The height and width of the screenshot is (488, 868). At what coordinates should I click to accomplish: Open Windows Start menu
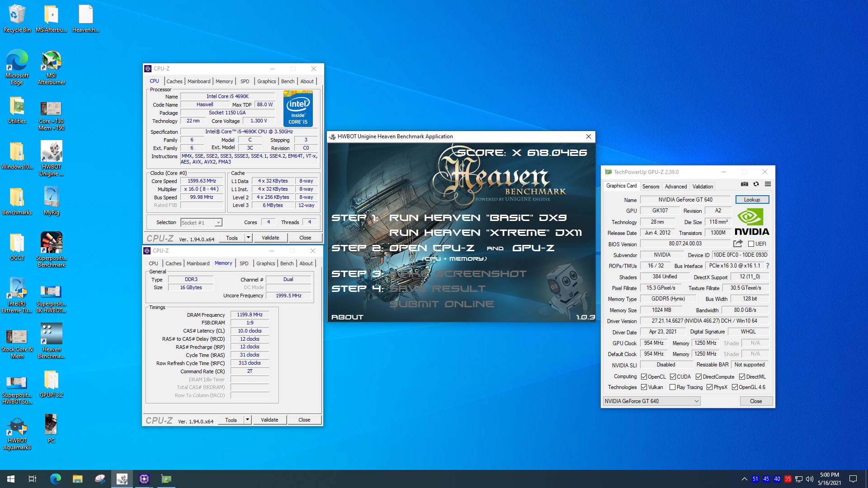click(11, 479)
